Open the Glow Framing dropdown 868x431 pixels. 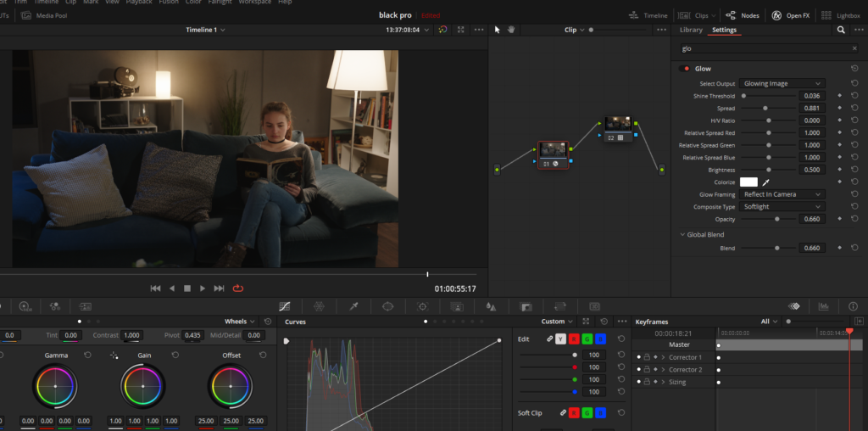click(782, 194)
